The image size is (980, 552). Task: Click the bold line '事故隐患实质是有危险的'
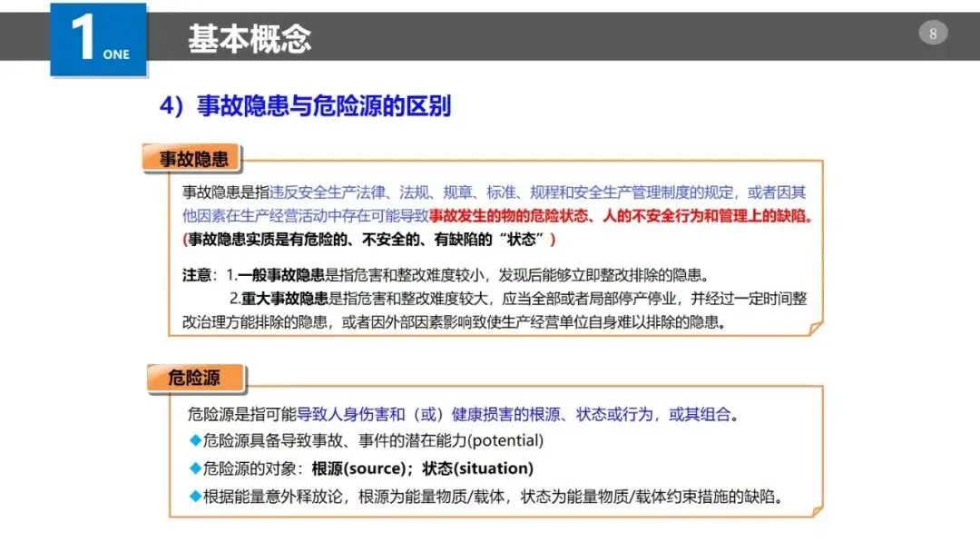pos(368,240)
